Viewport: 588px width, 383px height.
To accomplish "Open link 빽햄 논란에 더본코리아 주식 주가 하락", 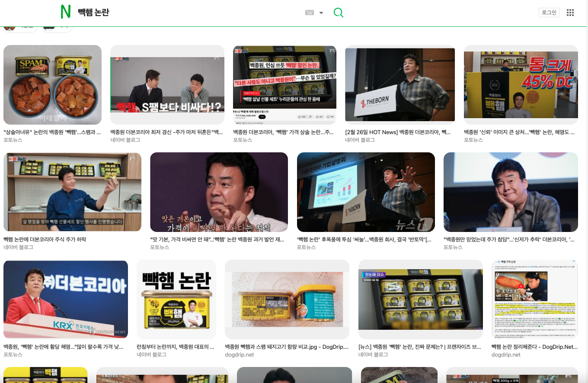I will 45,239.
